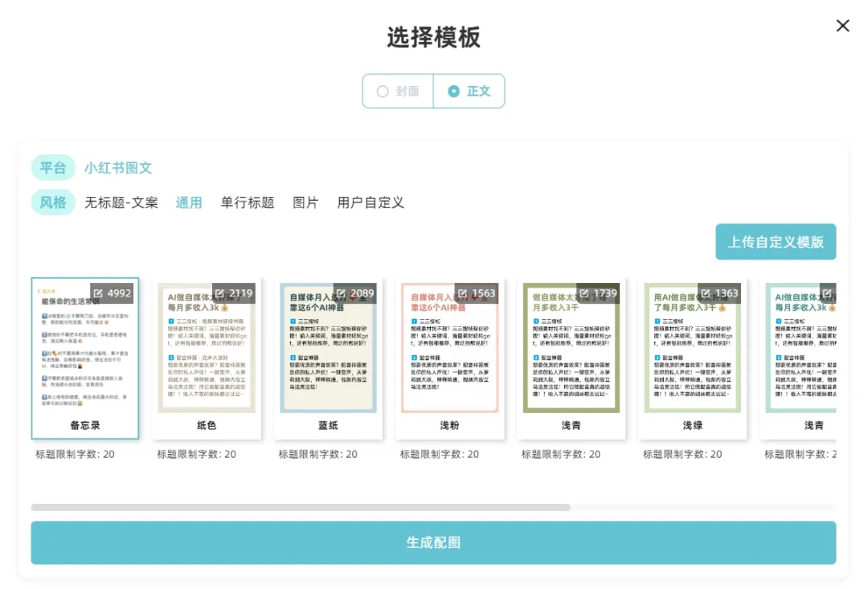
Task: Click the horizontal template scrollbar
Action: click(x=301, y=507)
